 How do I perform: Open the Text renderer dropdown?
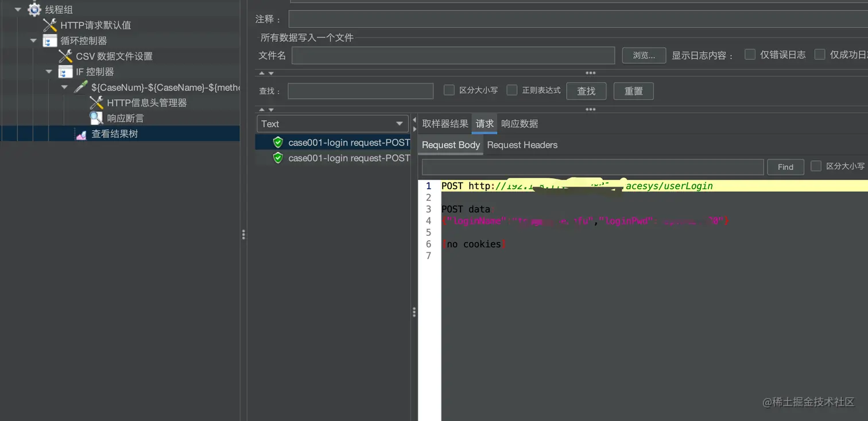[332, 124]
